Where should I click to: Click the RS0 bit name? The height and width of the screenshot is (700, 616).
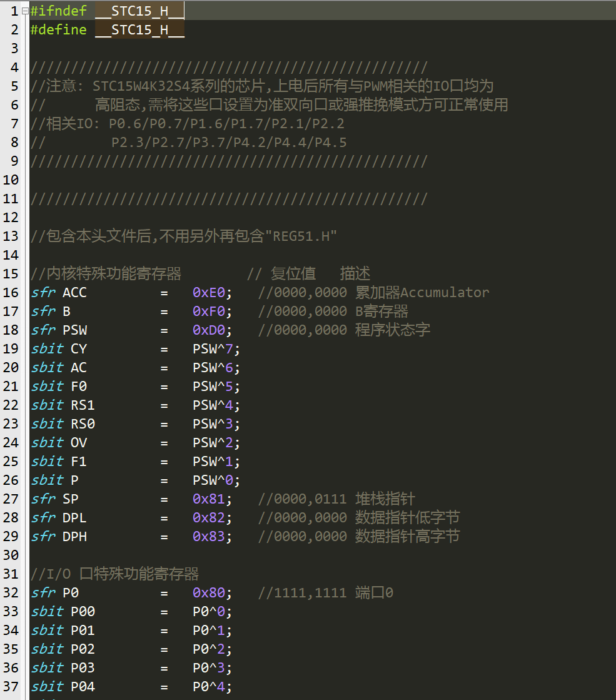(x=83, y=424)
